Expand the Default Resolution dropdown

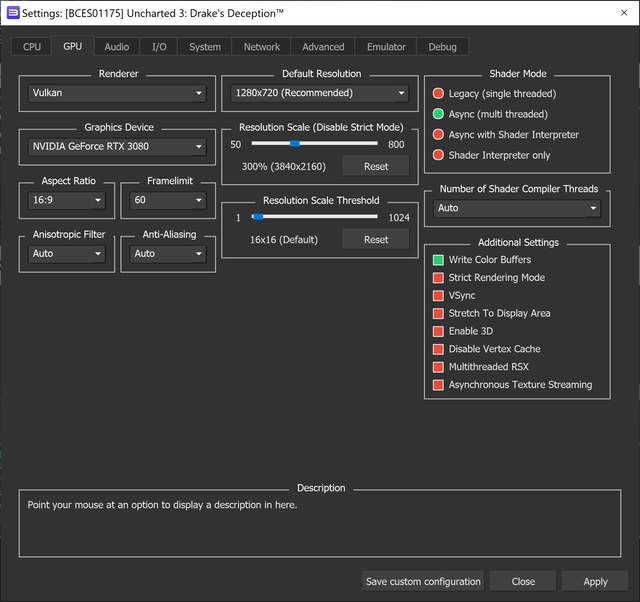point(320,93)
